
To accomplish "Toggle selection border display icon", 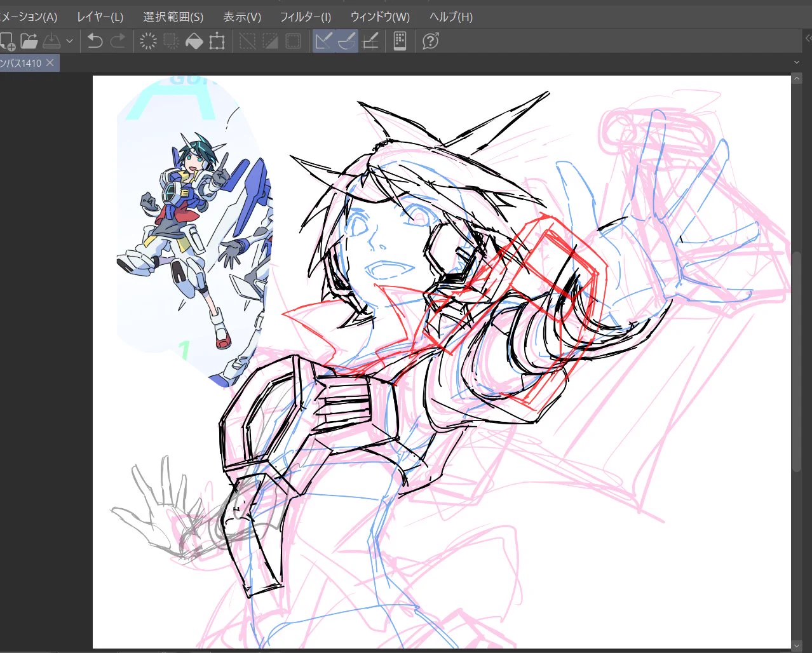I will [x=294, y=41].
